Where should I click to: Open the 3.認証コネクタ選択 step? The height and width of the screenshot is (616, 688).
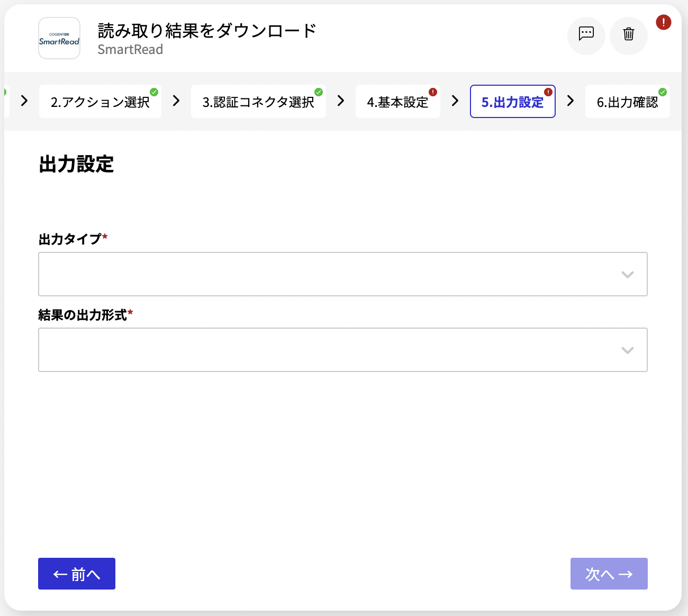258,101
